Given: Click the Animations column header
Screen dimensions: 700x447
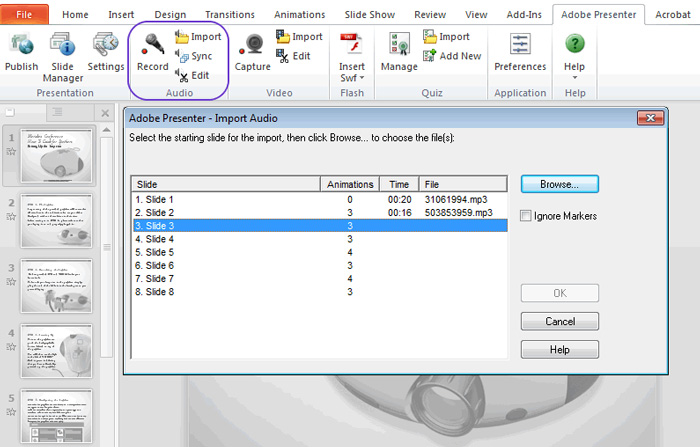Looking at the screenshot, I should (x=350, y=184).
